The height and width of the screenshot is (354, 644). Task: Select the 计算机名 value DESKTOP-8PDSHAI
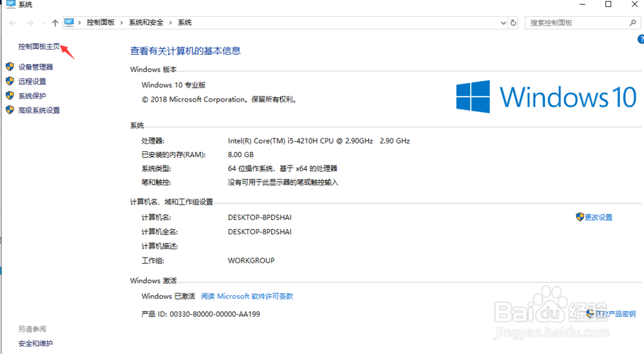click(x=260, y=218)
